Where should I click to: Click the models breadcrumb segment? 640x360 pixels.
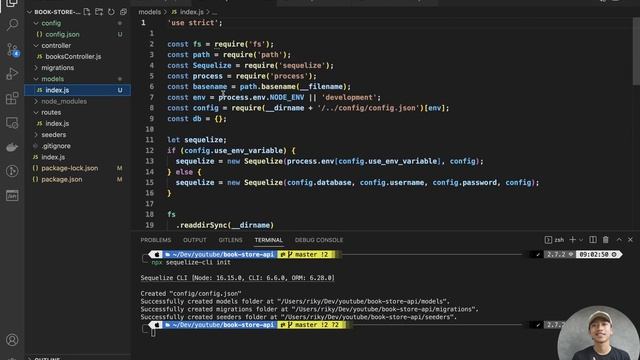(x=149, y=12)
